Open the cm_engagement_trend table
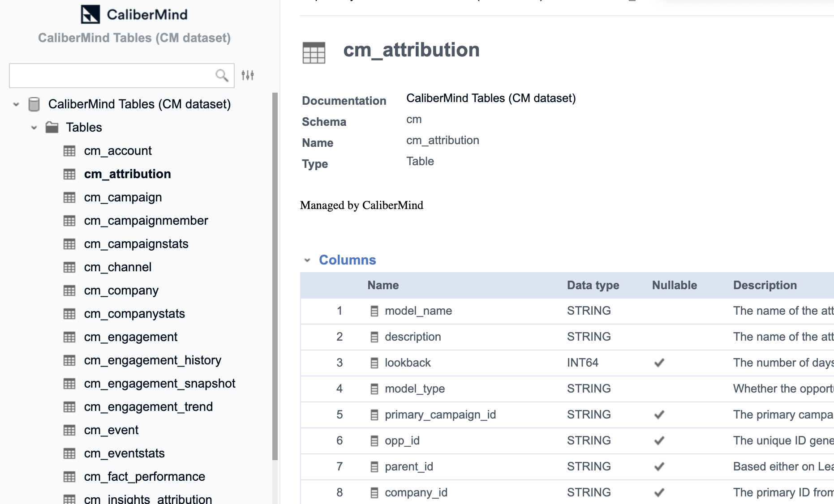This screenshot has width=834, height=504. [x=148, y=407]
